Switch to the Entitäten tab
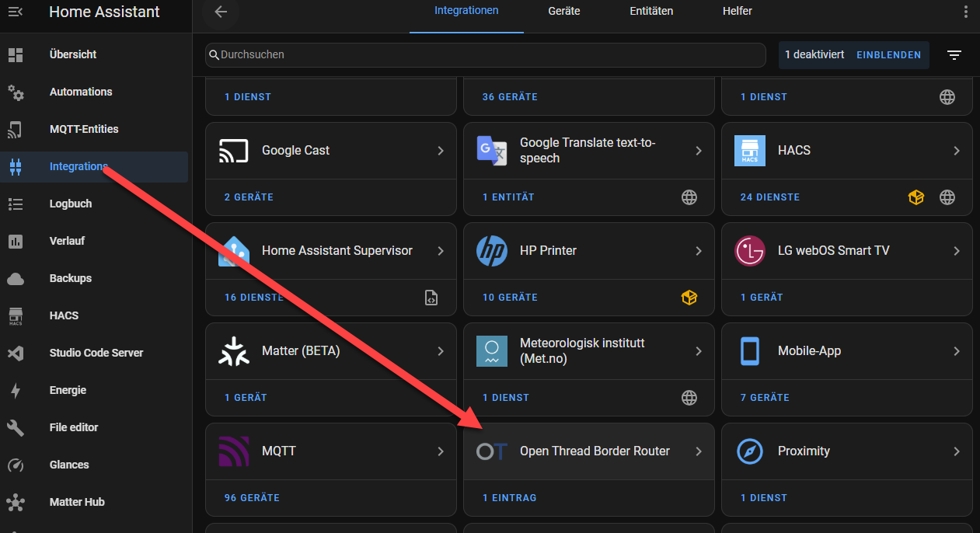980x533 pixels. pos(651,12)
